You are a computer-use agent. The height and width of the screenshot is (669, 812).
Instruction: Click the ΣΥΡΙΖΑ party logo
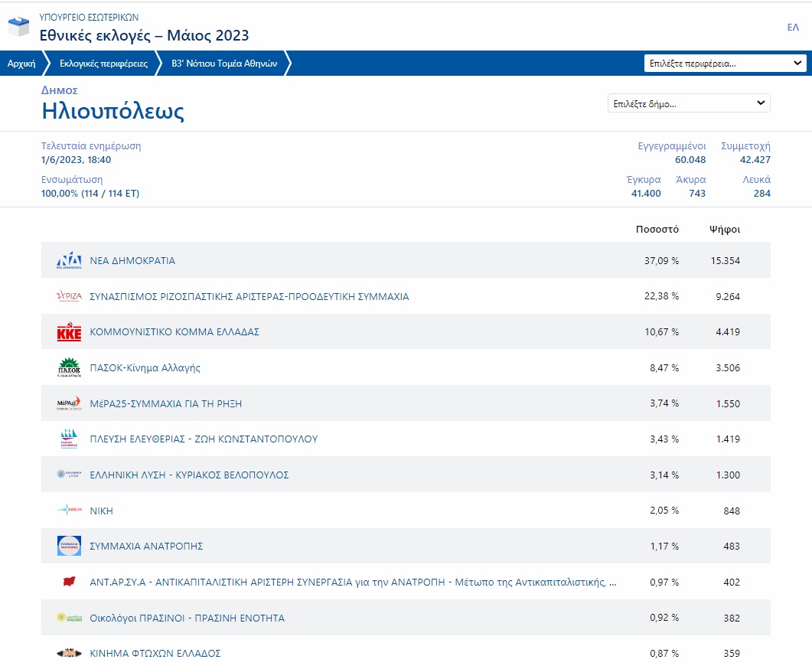[69, 296]
